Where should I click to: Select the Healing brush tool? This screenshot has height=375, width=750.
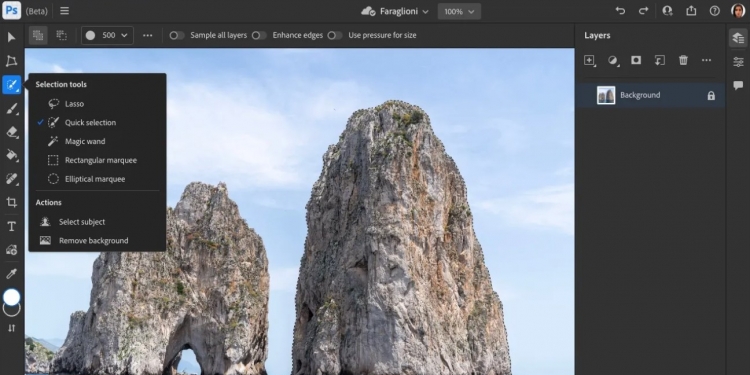click(x=11, y=179)
